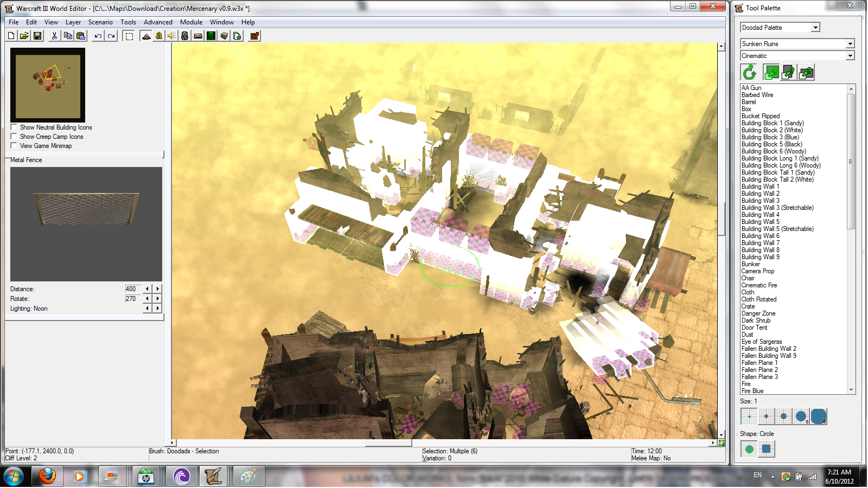Select brush size 5
868x488 pixels.
point(801,416)
